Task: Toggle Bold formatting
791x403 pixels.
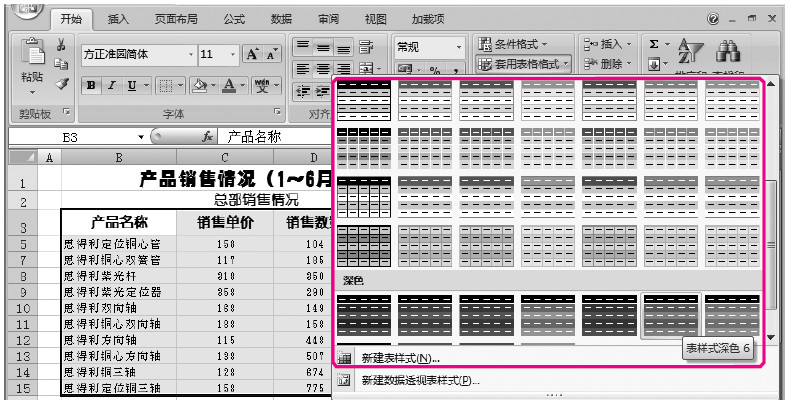Action: click(91, 86)
